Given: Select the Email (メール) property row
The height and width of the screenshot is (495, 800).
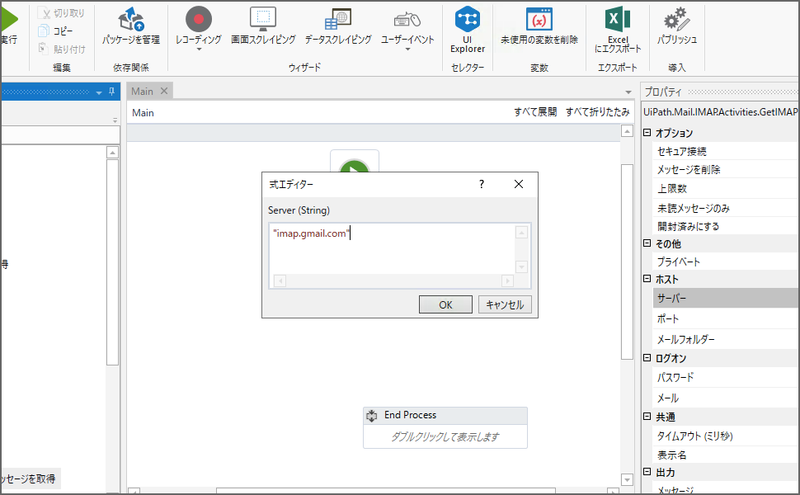Looking at the screenshot, I should point(726,398).
